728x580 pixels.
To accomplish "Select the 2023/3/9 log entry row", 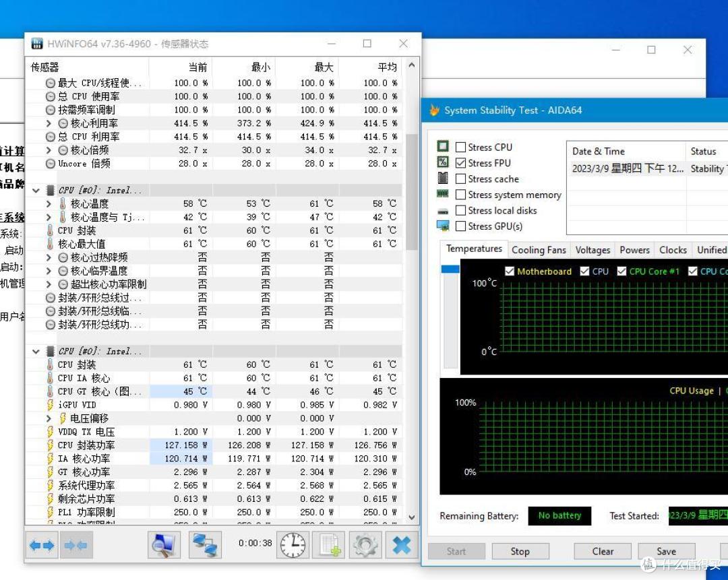I will pos(648,168).
